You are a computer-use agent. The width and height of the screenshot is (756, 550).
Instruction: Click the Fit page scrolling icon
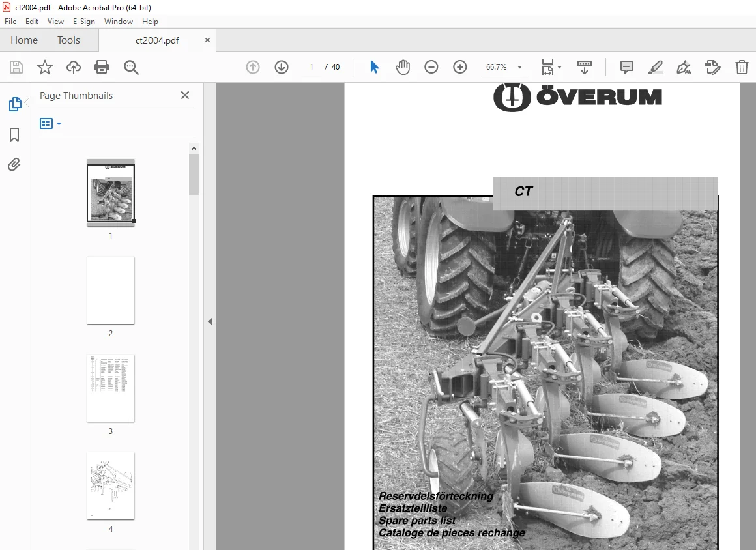[x=547, y=67]
